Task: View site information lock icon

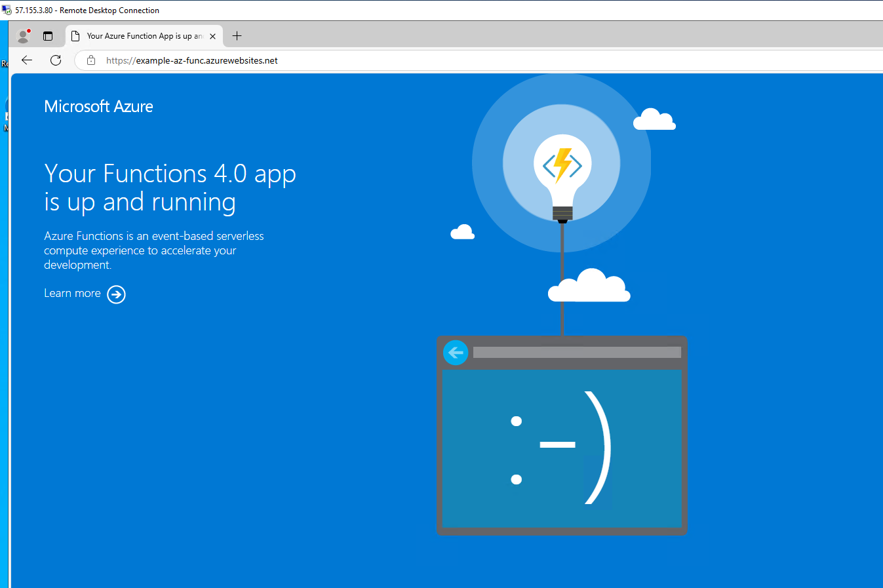Action: pyautogui.click(x=91, y=60)
